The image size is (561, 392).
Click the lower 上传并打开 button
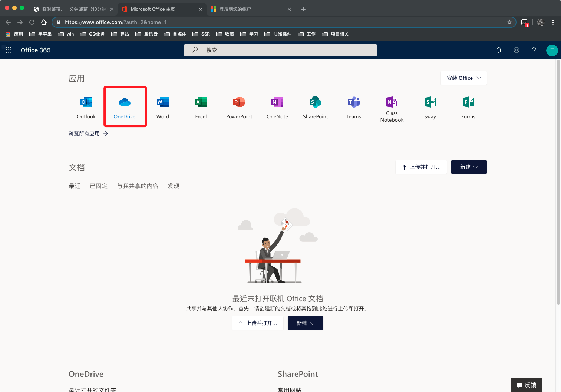(x=258, y=323)
